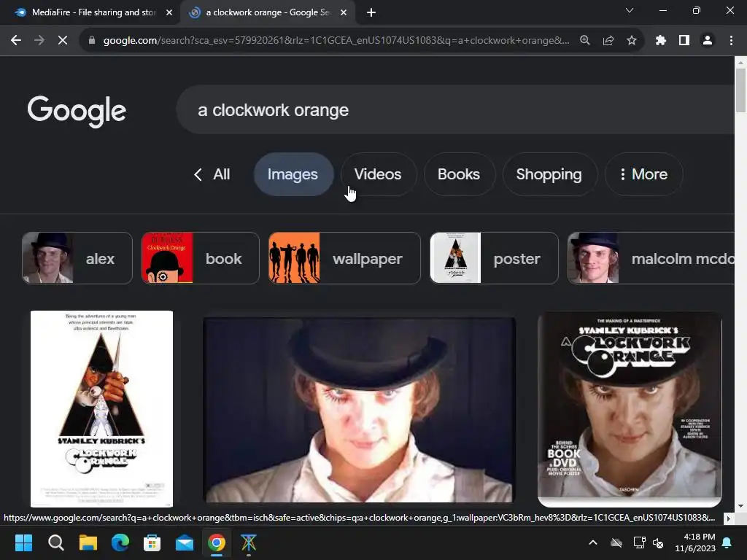
Task: Show hidden system tray icons
Action: 593,542
